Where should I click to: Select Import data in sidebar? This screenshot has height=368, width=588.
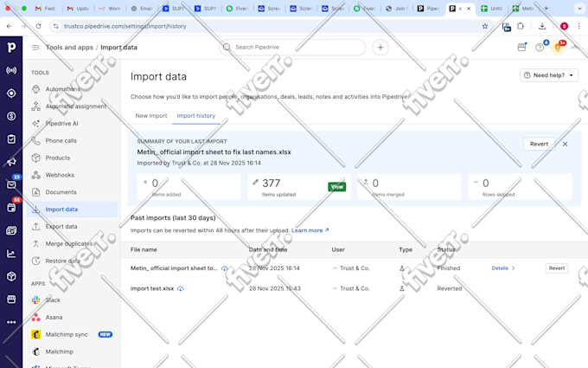72,210
